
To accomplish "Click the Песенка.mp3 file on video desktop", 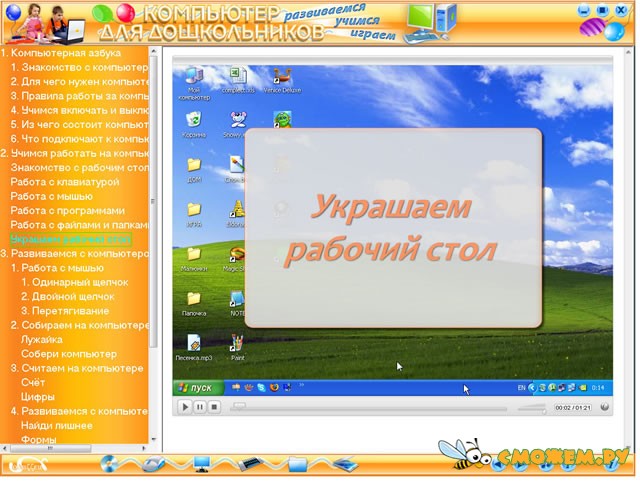I will (193, 347).
